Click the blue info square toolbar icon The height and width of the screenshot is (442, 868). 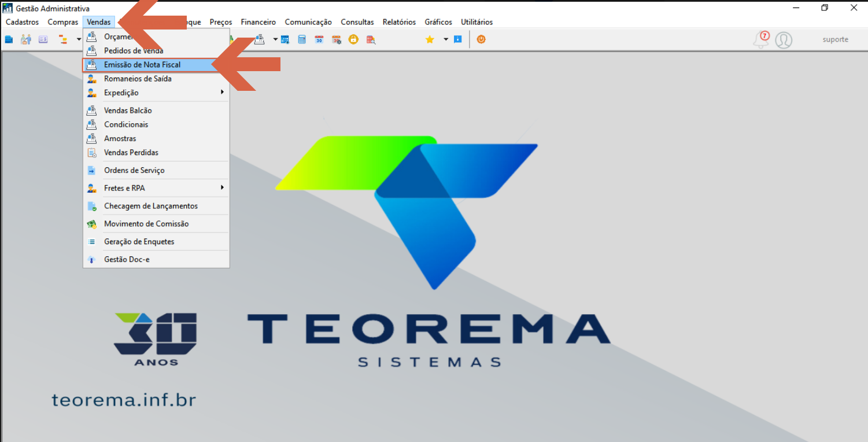click(x=457, y=39)
